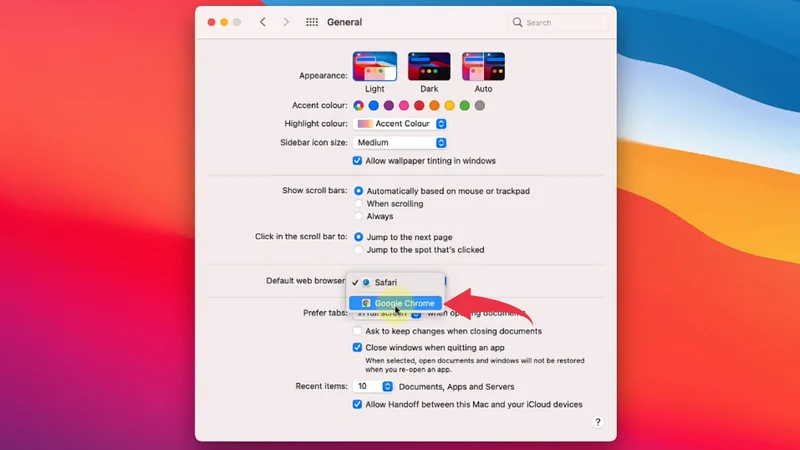Disable Close windows when quitting an app
The width and height of the screenshot is (800, 450).
coord(358,348)
